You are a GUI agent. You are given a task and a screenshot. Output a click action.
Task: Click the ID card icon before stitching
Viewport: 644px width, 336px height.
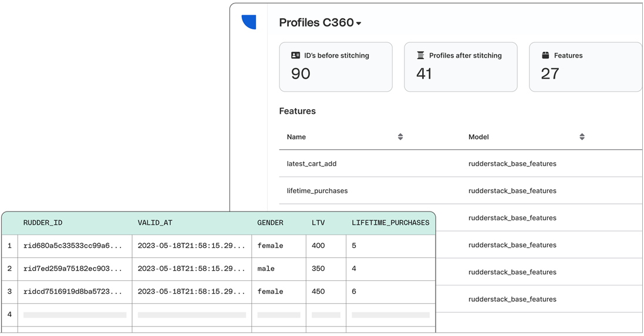295,55
